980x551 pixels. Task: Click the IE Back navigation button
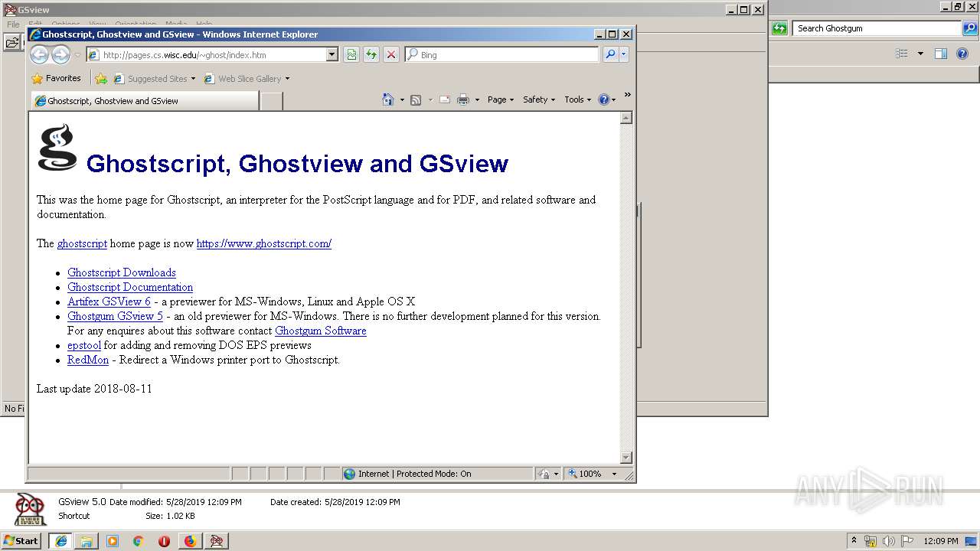[39, 54]
